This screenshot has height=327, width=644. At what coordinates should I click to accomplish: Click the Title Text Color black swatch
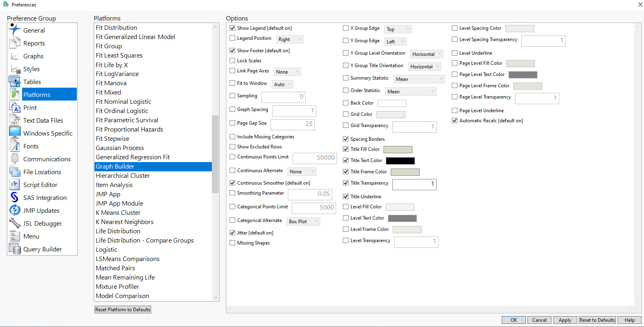(400, 161)
